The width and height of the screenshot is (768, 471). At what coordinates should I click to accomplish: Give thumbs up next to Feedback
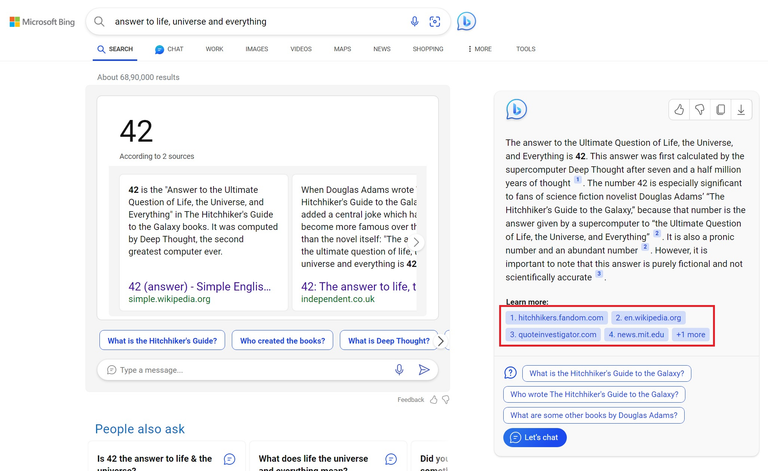(x=433, y=400)
